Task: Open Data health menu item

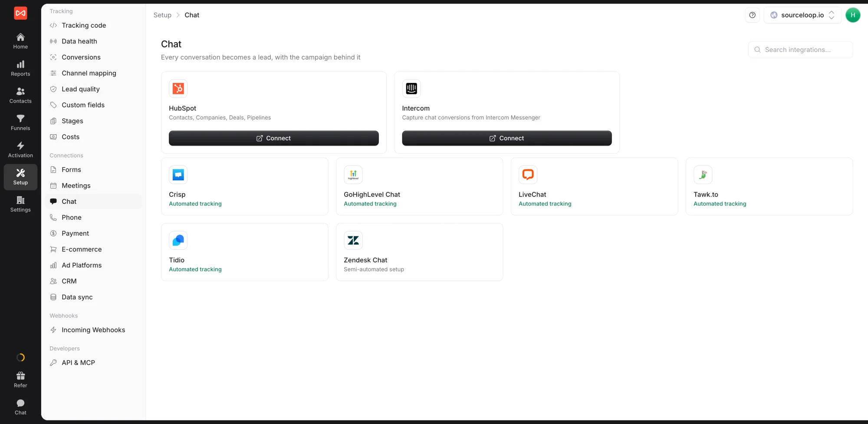Action: click(x=93, y=41)
